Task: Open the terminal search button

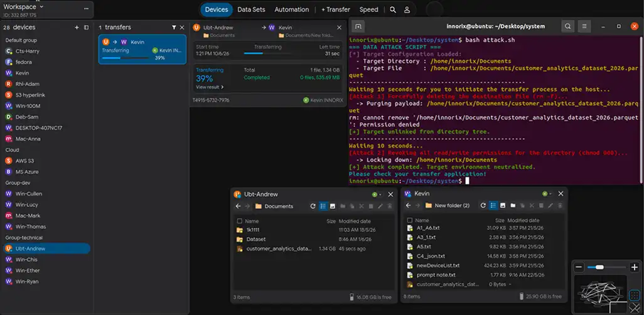Action: pyautogui.click(x=567, y=26)
